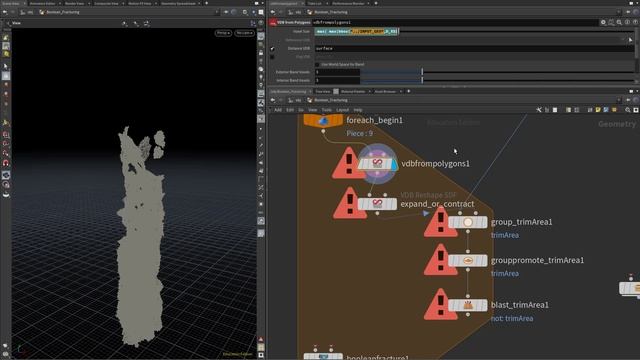Click the foreach_begin1 node icon
The height and width of the screenshot is (360, 640).
click(323, 120)
